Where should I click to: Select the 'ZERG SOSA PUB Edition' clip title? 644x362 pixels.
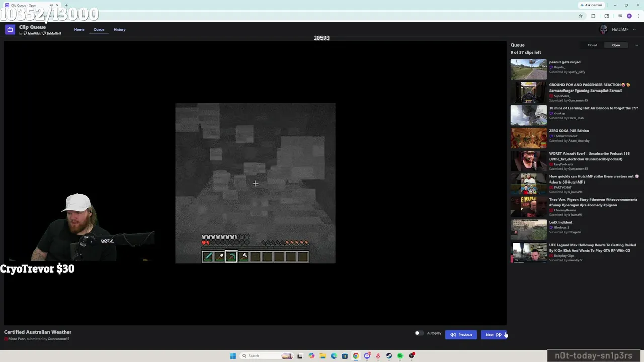pos(569,131)
